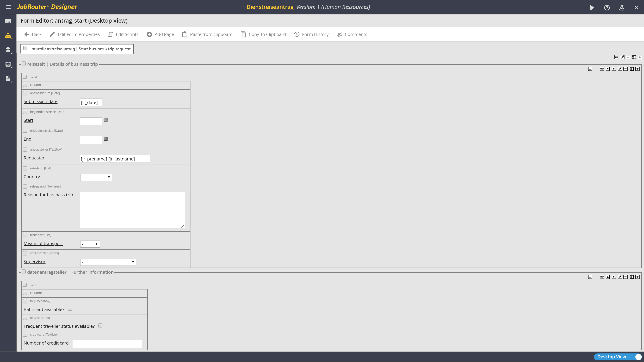644x362 pixels.
Task: Click the Edit Scripts button
Action: 123,34
